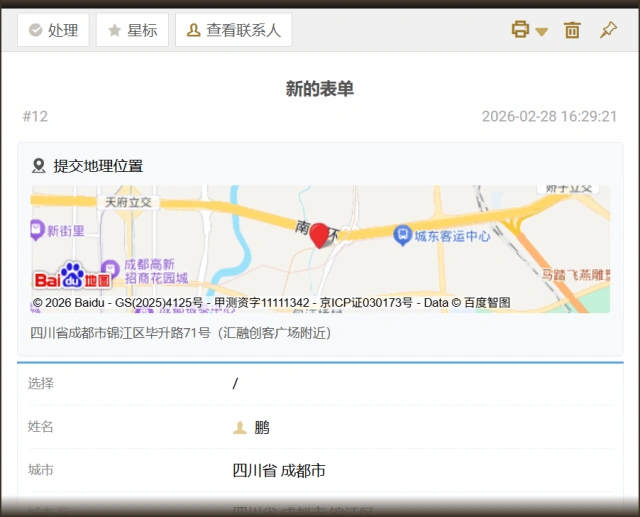Click the 处理 button
Viewport: 640px width, 517px height.
(x=53, y=30)
